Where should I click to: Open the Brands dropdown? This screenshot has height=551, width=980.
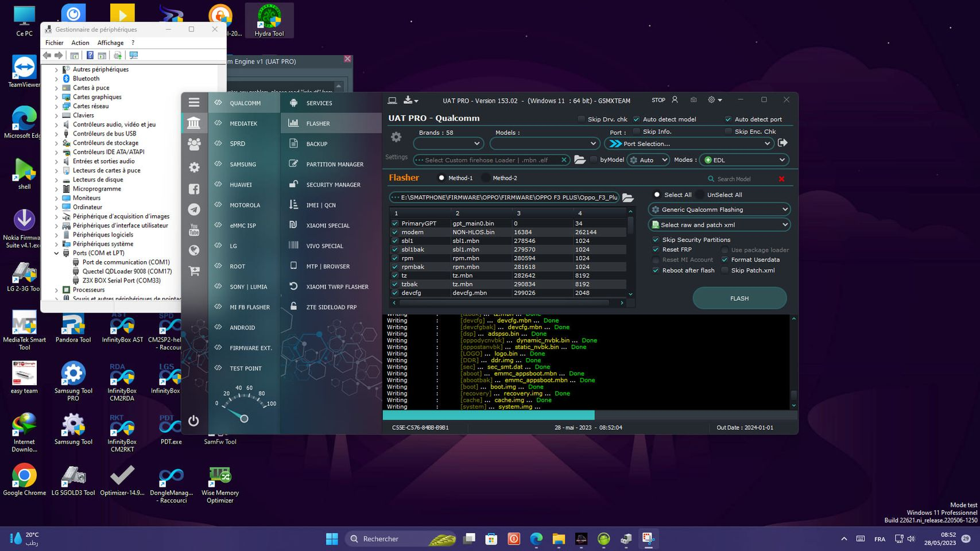pyautogui.click(x=448, y=143)
